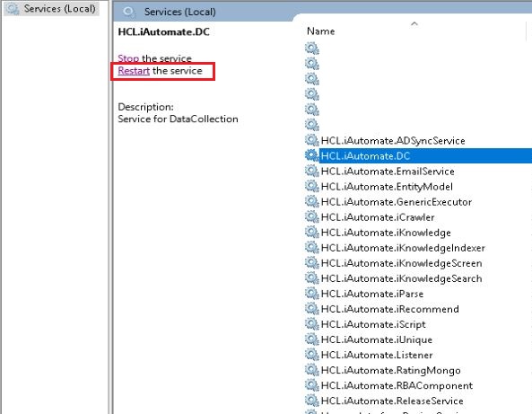Click gear icon beside HCL.iAutomate.ReleaseService
This screenshot has width=532, height=414.
(312, 400)
